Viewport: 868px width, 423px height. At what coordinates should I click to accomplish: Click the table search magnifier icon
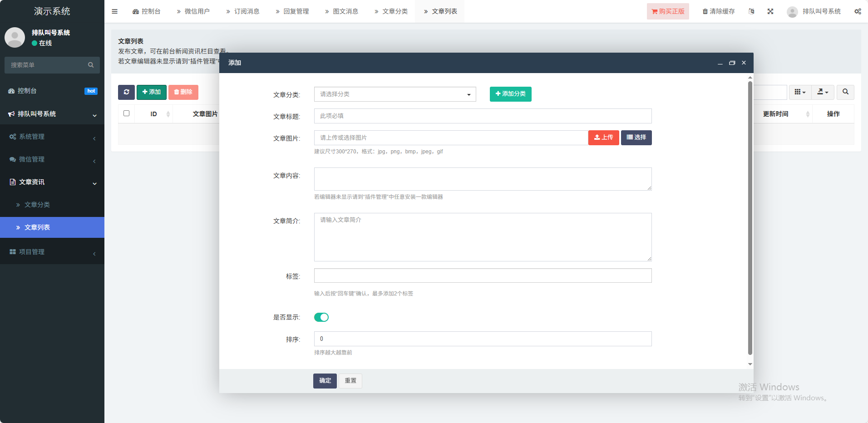[x=845, y=92]
